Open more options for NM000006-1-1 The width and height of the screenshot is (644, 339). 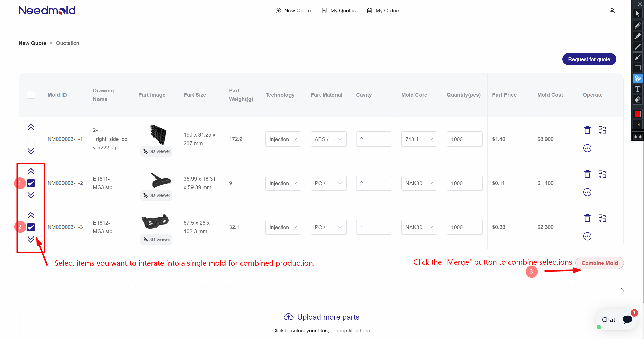pyautogui.click(x=587, y=148)
